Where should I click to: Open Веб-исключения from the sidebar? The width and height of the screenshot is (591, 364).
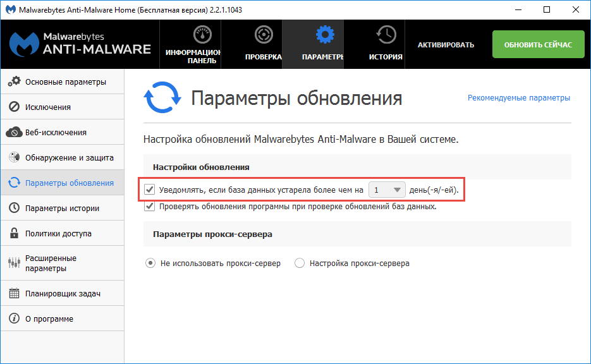coord(14,131)
